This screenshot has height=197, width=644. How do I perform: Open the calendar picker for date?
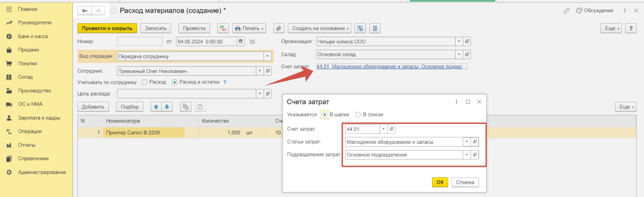coord(241,41)
